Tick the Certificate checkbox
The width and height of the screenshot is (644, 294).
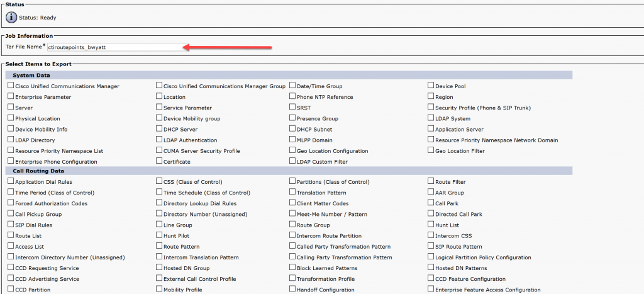[x=159, y=161]
